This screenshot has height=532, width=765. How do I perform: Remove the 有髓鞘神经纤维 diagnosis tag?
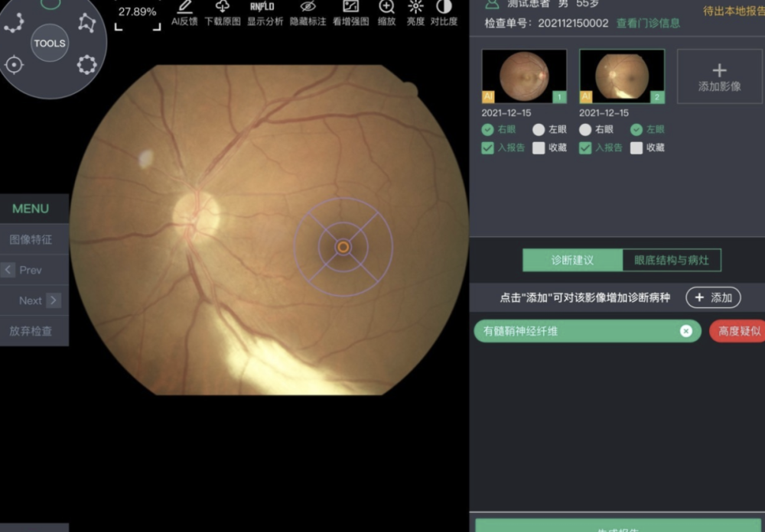click(686, 331)
